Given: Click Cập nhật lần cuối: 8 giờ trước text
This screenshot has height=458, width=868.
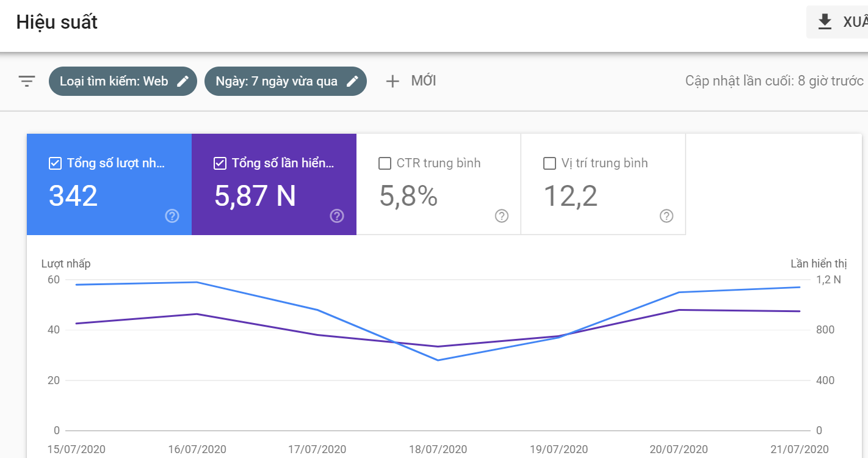Looking at the screenshot, I should [x=774, y=81].
